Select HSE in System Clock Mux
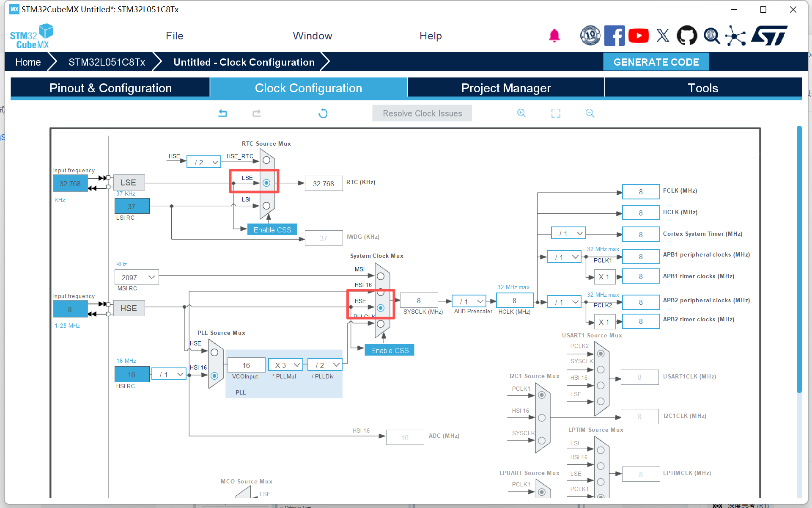 tap(381, 308)
